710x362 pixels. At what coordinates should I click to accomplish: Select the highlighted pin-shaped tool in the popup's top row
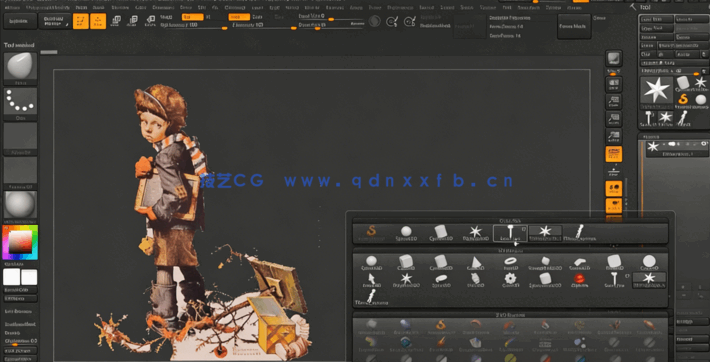[510, 233]
